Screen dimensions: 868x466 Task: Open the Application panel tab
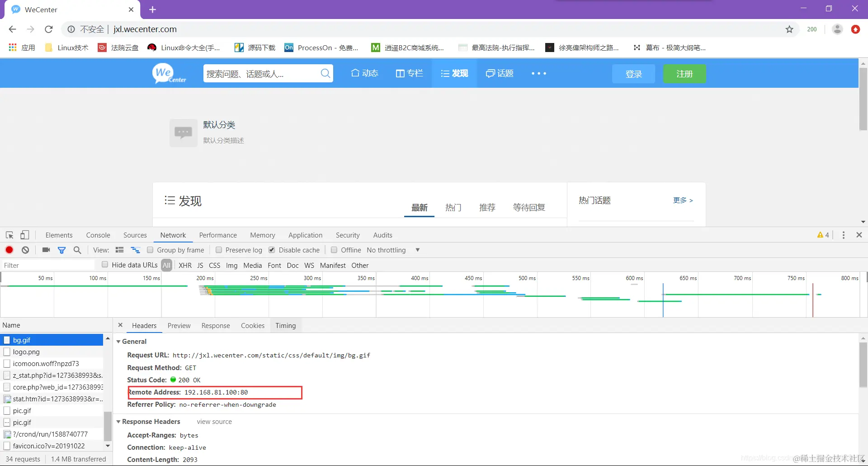coord(306,235)
